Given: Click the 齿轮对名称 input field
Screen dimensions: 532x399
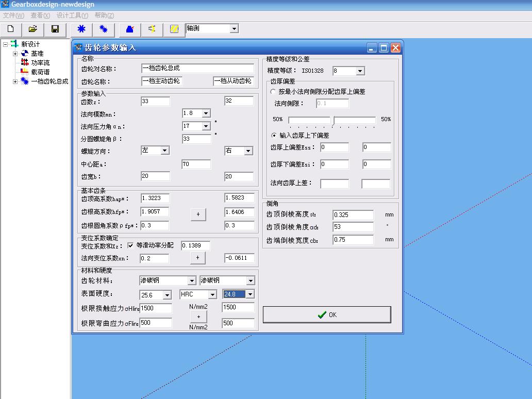Looking at the screenshot, I should tap(197, 68).
